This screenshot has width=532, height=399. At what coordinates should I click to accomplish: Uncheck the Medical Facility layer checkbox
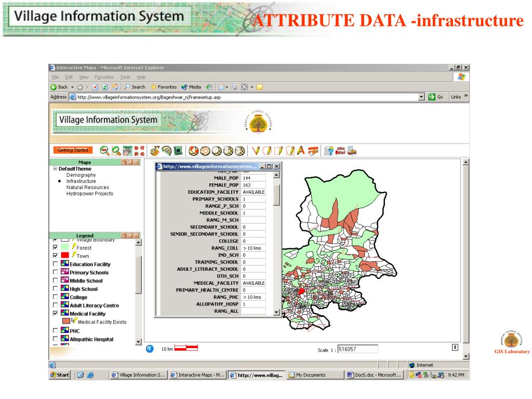[55, 313]
